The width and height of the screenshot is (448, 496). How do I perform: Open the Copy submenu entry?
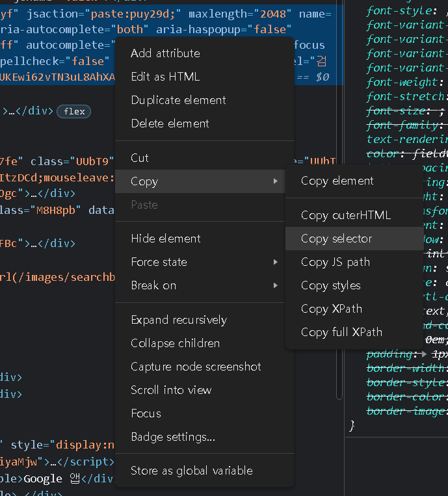click(x=200, y=181)
